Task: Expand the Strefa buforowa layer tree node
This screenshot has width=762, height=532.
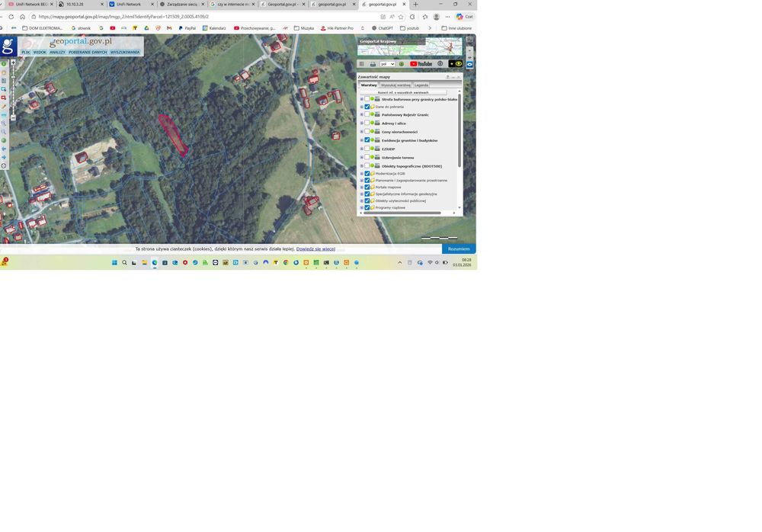Action: (x=361, y=99)
